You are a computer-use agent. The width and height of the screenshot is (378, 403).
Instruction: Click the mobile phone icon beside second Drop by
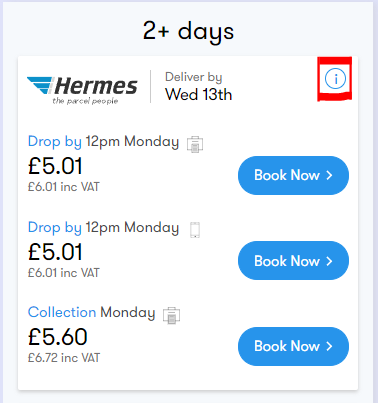coord(195,230)
